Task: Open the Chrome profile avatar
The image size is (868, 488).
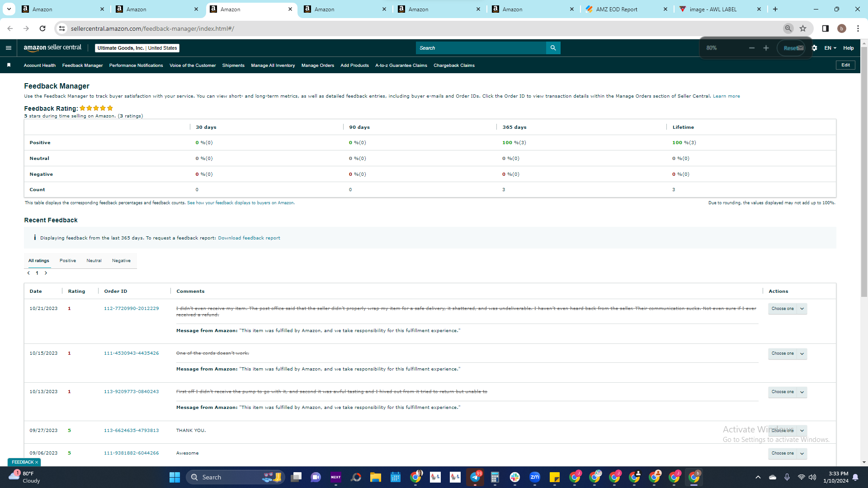Action: (842, 28)
